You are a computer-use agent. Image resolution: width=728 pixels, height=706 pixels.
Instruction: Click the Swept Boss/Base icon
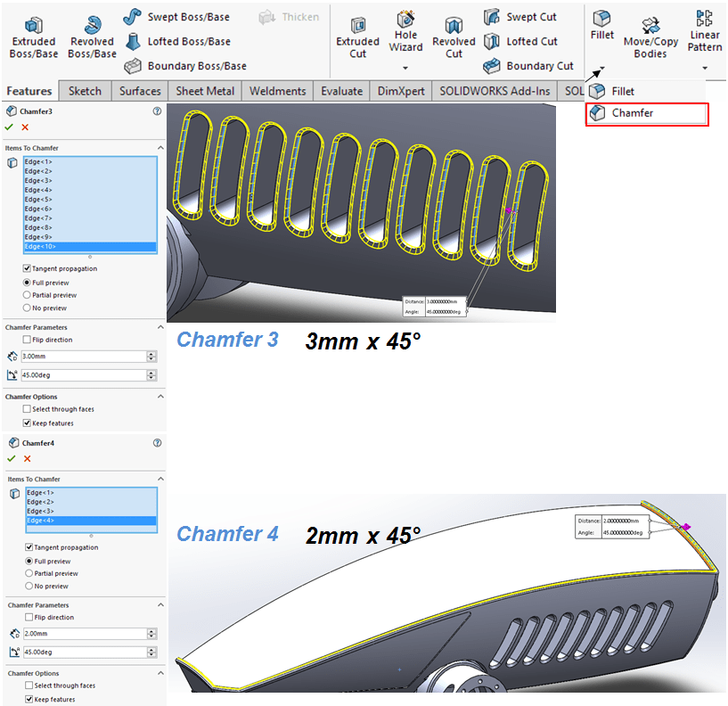133,17
